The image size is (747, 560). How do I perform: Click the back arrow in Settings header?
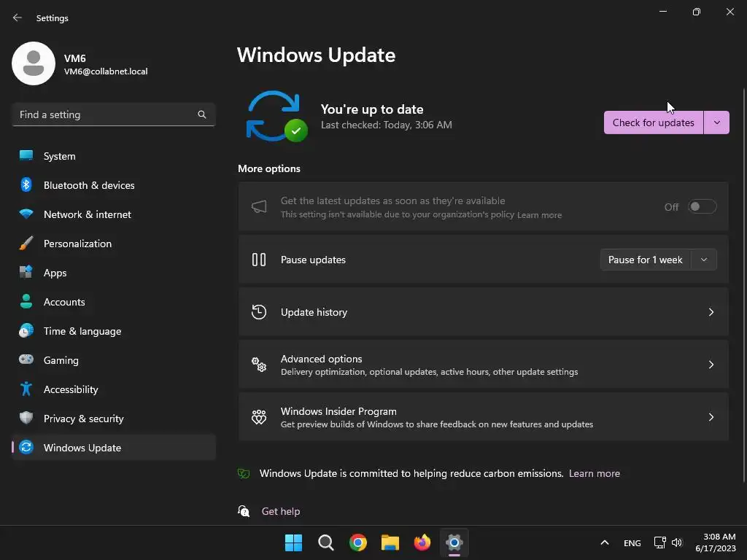[18, 17]
